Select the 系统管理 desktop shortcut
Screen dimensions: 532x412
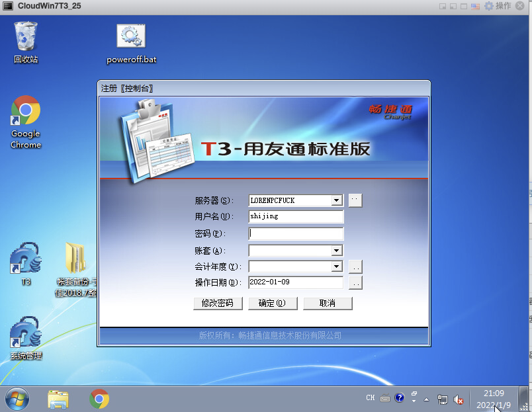(26, 338)
